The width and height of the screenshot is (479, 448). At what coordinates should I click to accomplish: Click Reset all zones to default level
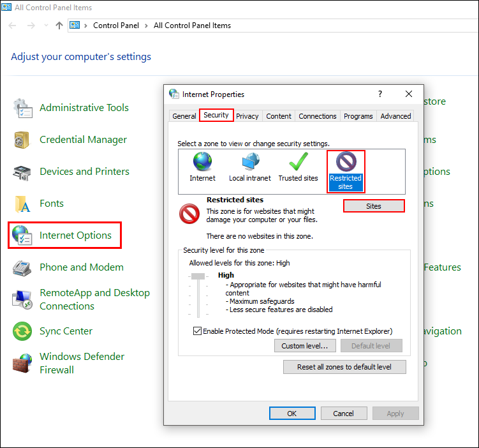pyautogui.click(x=344, y=367)
